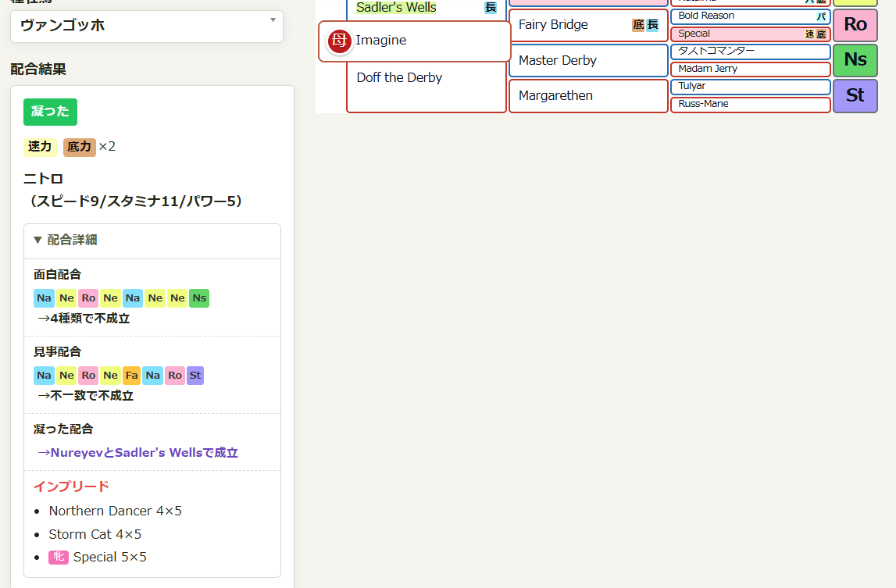
Task: Click the Bold Reason ancestor name
Action: tap(706, 16)
